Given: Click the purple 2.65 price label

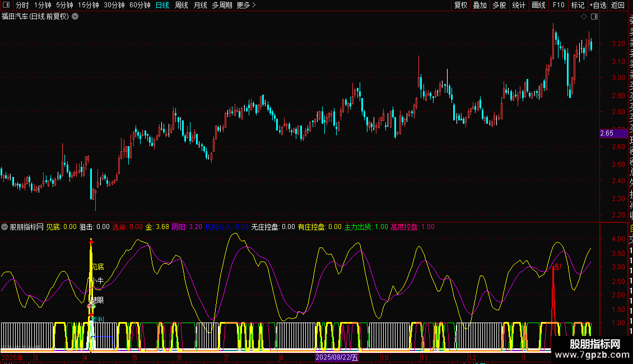Looking at the screenshot, I should point(607,133).
